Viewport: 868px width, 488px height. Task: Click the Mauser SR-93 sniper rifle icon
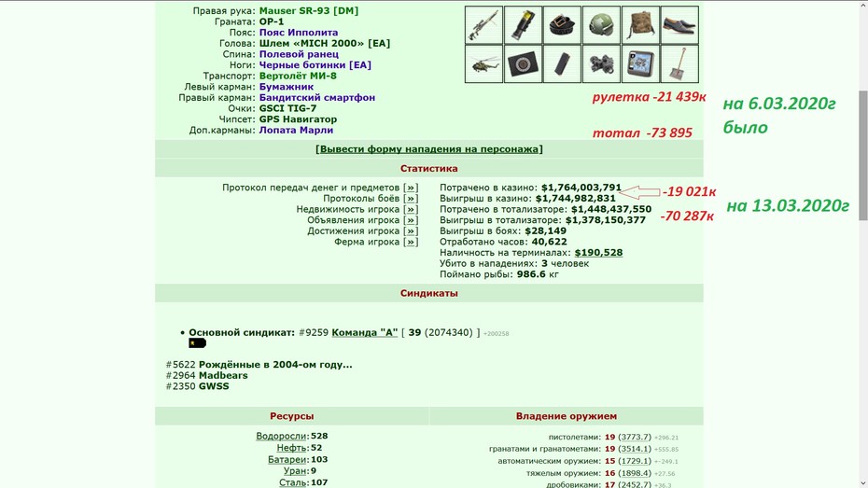click(x=483, y=25)
